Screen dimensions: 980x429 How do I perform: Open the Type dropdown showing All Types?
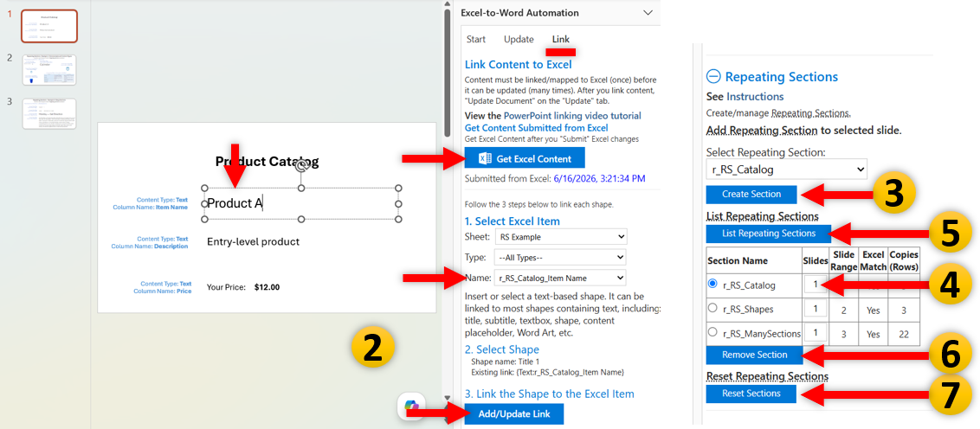(x=561, y=257)
